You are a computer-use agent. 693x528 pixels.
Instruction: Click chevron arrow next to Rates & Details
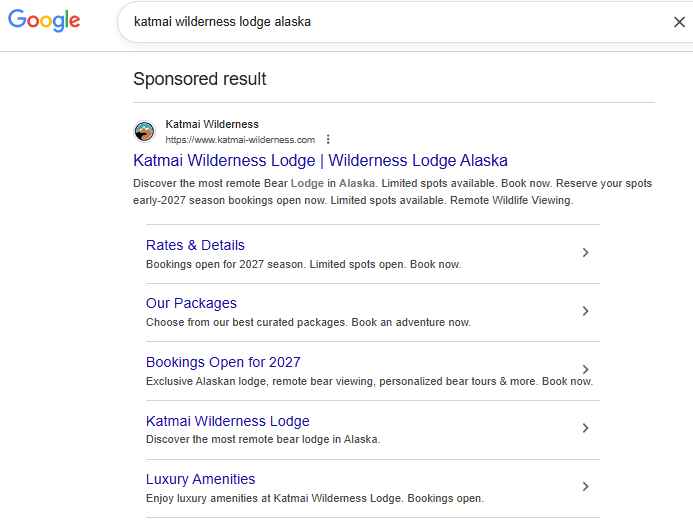pos(585,252)
